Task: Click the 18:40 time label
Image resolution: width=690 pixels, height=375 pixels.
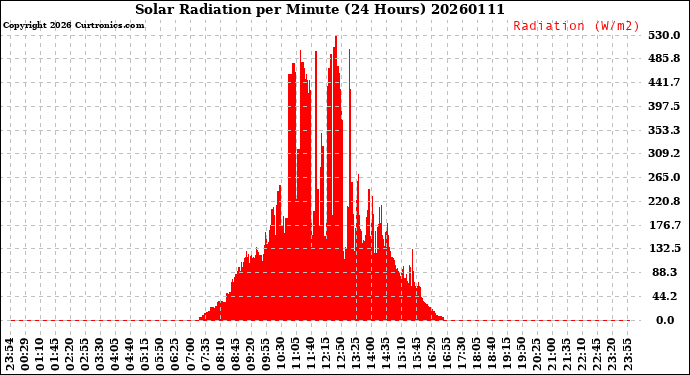Action: click(491, 355)
